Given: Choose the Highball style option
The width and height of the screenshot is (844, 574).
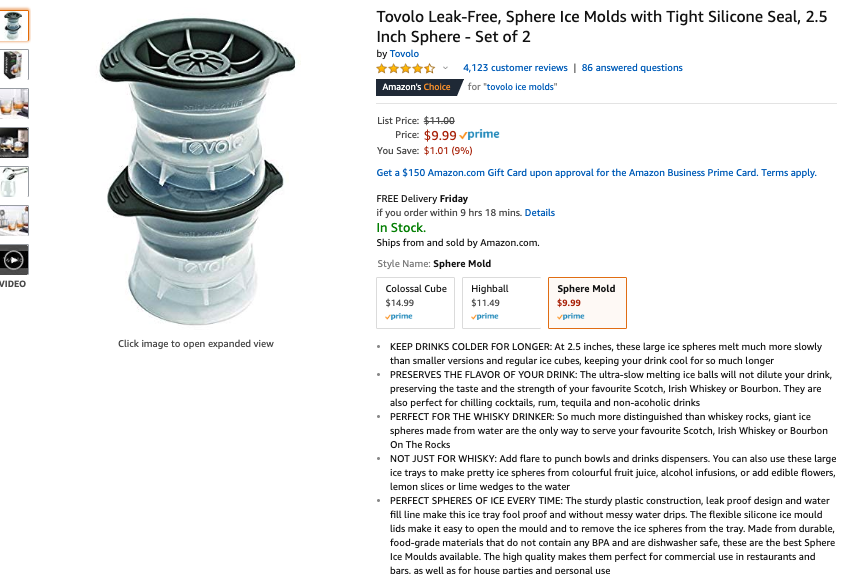Looking at the screenshot, I should pos(501,303).
